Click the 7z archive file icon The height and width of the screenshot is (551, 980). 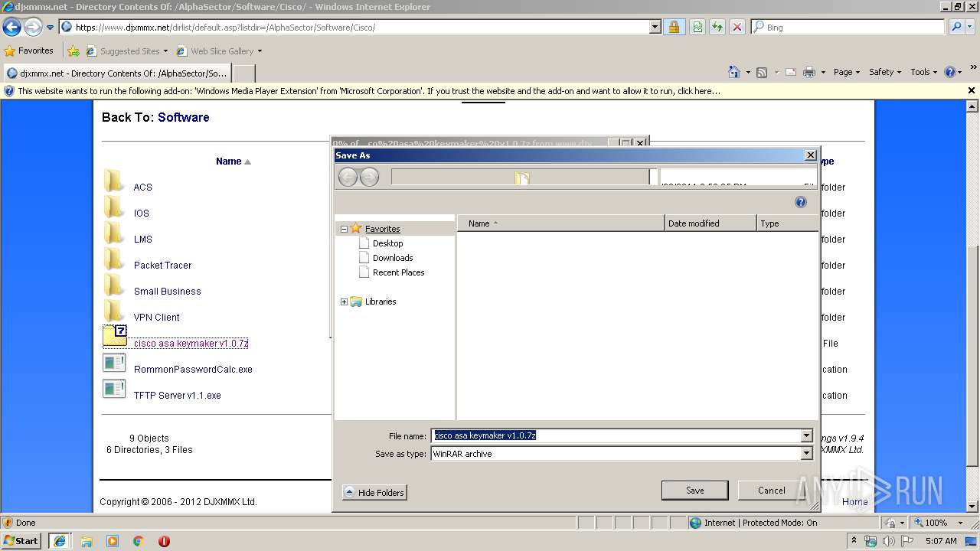pyautogui.click(x=115, y=336)
